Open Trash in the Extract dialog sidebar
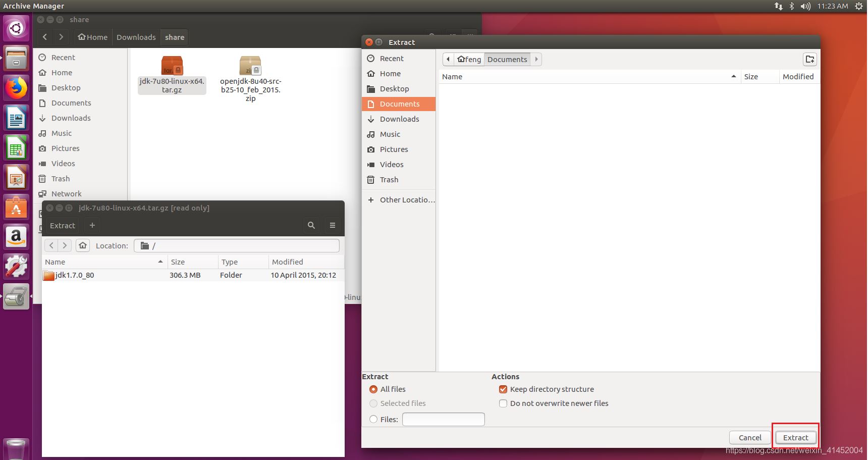868x460 pixels. (x=399, y=180)
